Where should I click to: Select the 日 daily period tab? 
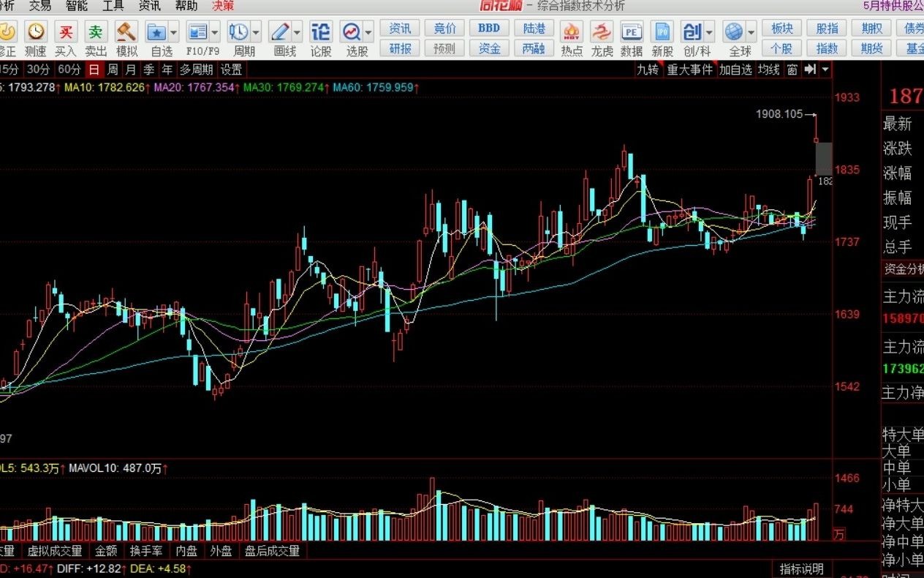94,70
